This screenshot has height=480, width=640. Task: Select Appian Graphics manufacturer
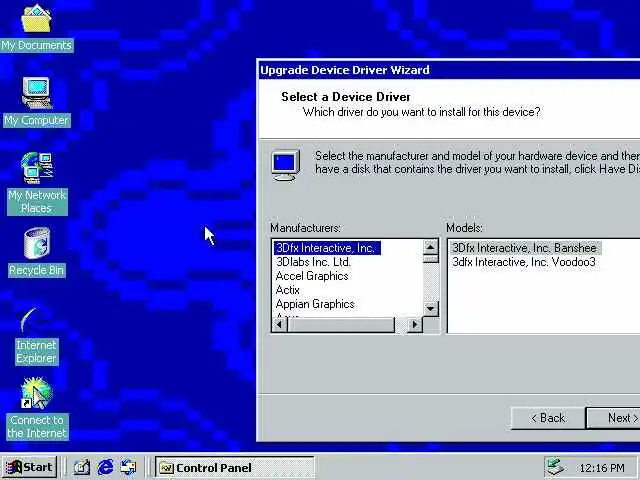[x=315, y=304]
